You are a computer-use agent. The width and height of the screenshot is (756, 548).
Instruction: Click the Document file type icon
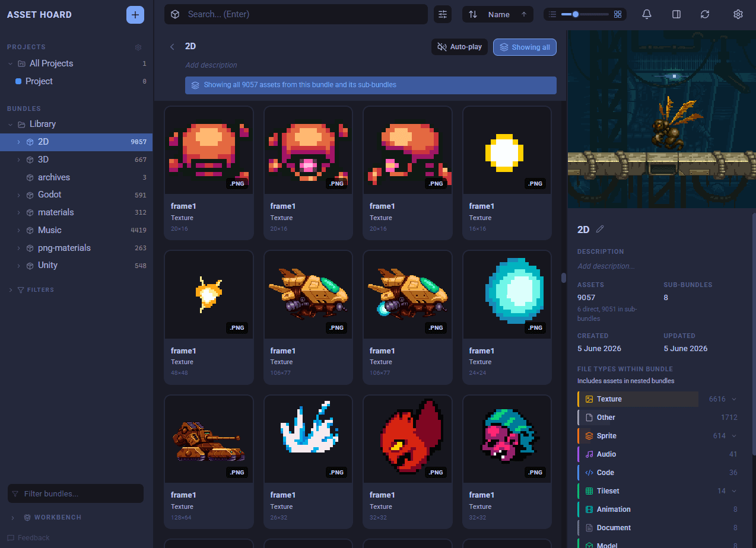pos(589,528)
